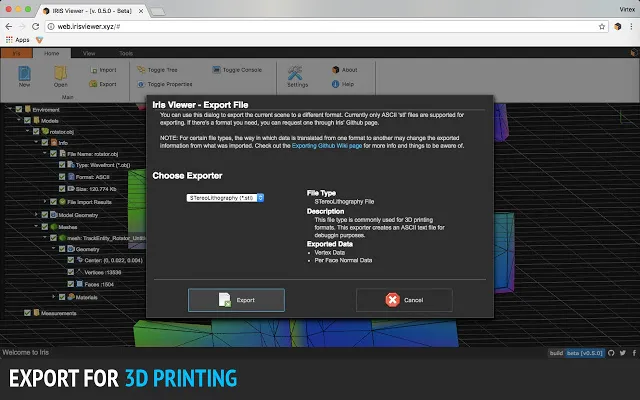Select the Center: (0, 0.022, 0.004) row

point(113,260)
